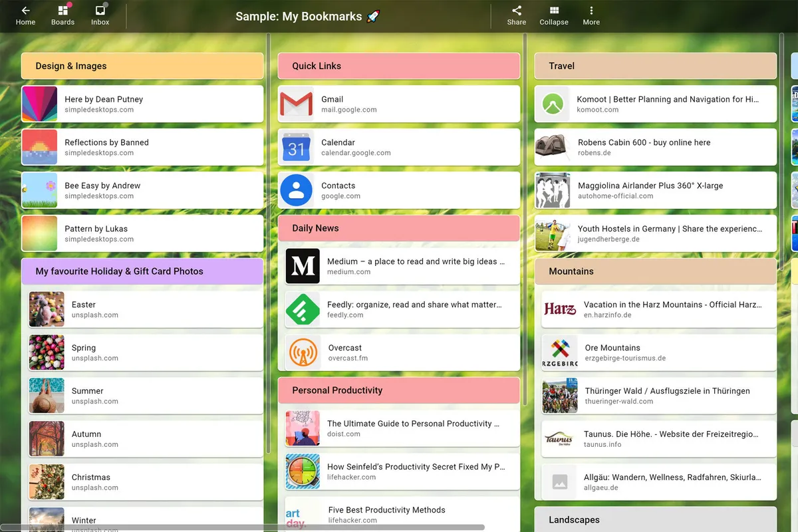Open the feedly.com link text

[x=345, y=315]
